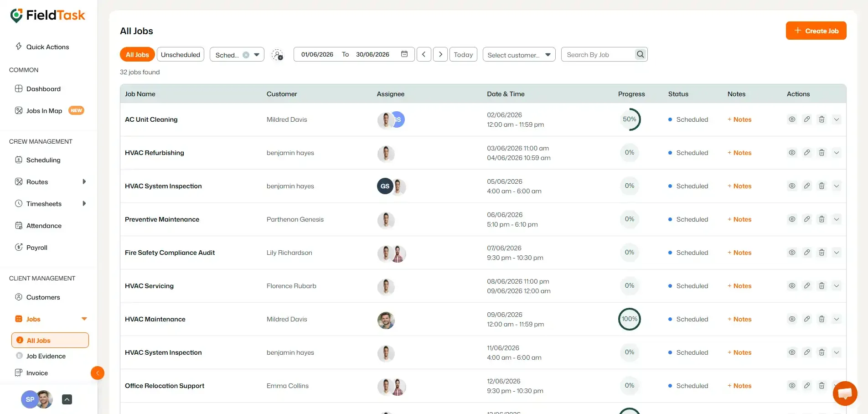Select the Unscheduled filter tab
This screenshot has width=868, height=414.
(181, 54)
